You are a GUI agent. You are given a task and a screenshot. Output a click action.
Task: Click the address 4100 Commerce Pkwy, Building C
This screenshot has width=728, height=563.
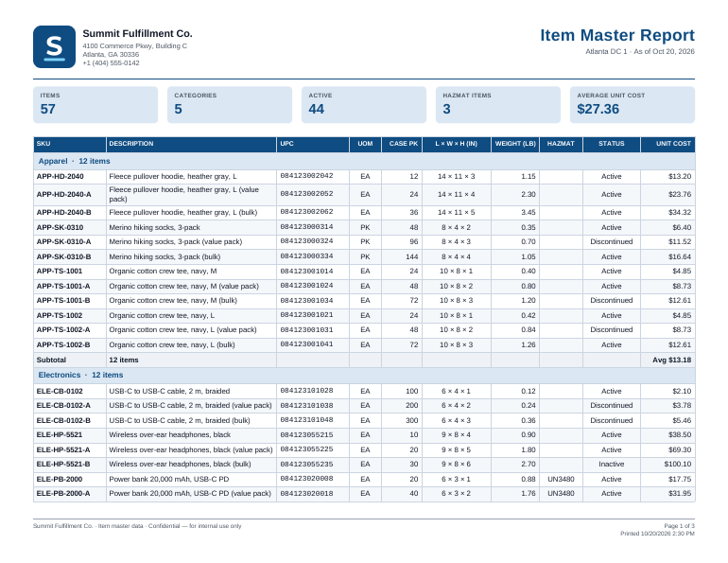135,46
